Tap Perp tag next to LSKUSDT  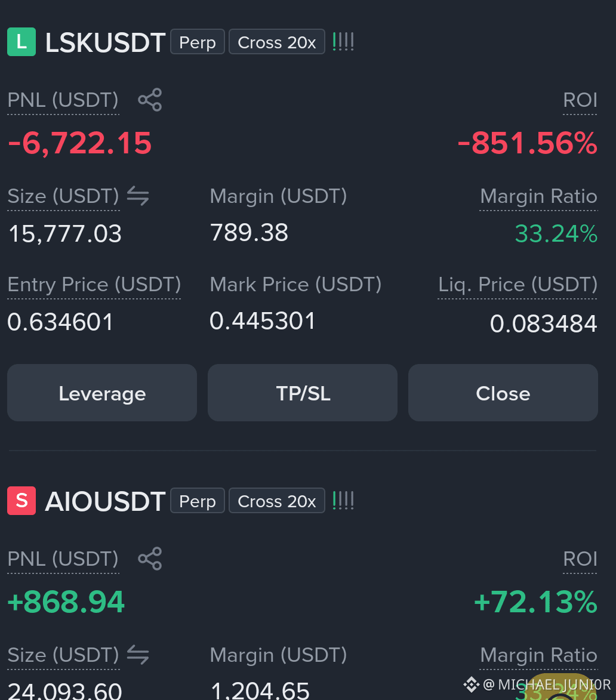coord(198,42)
